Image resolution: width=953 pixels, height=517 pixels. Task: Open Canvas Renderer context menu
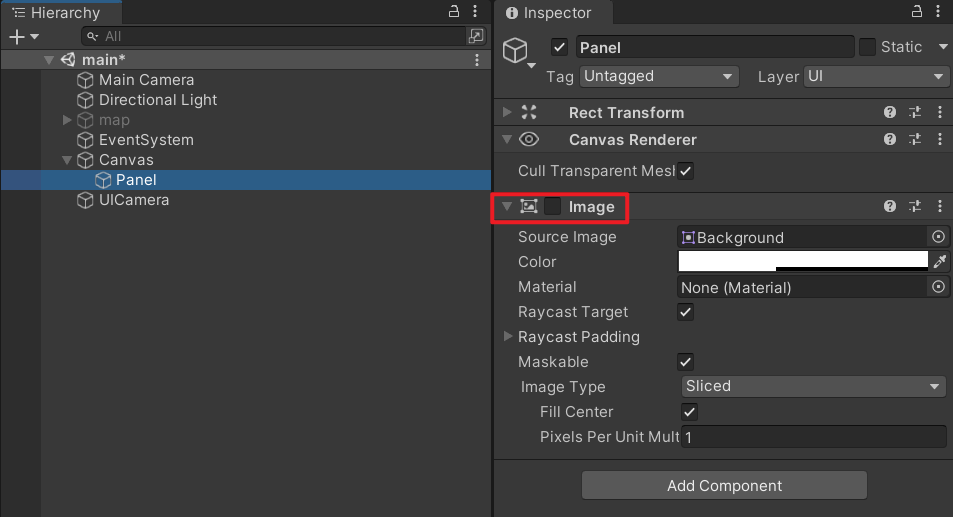point(940,139)
